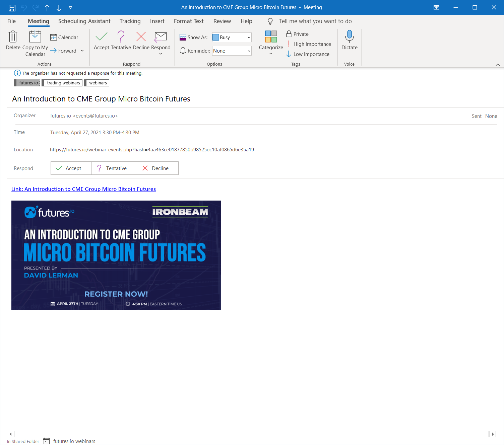Click the webinar location URL
Viewport: 504px width, 445px height.
[x=152, y=149]
